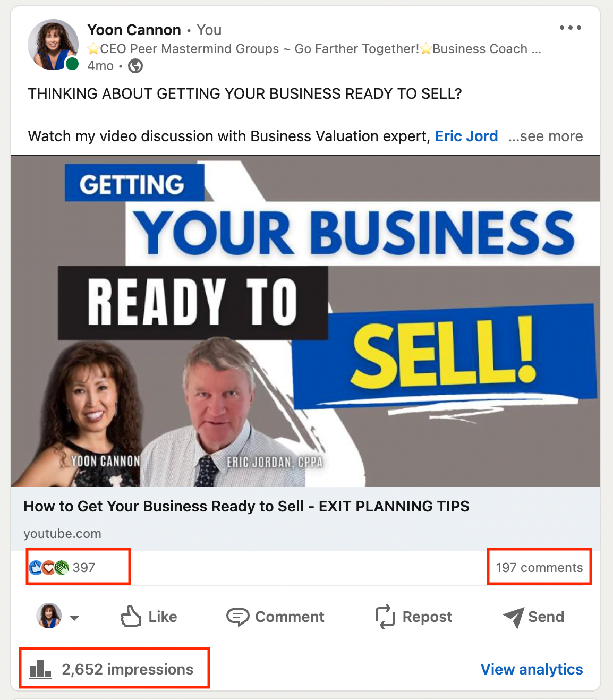The width and height of the screenshot is (613, 700).
Task: Expand the react-as identity dropdown arrow
Action: (x=74, y=618)
